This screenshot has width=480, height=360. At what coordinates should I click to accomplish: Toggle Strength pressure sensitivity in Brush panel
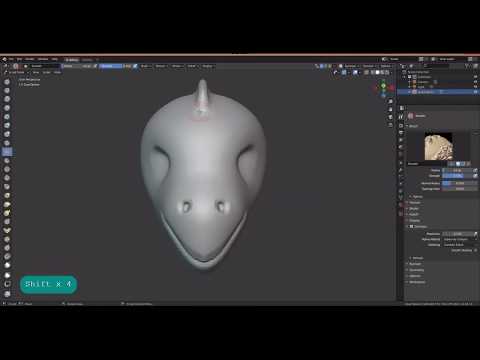pyautogui.click(x=475, y=176)
